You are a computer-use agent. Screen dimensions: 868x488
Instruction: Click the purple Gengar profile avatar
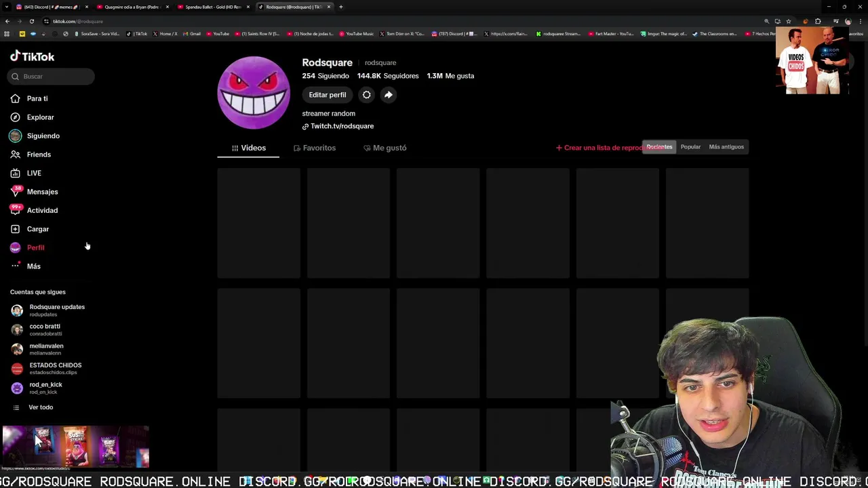coord(254,93)
